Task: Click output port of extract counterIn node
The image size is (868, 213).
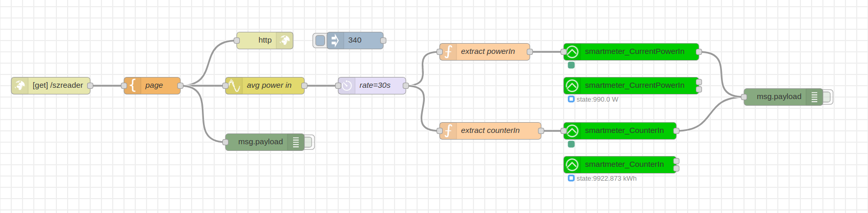Action: pyautogui.click(x=541, y=131)
